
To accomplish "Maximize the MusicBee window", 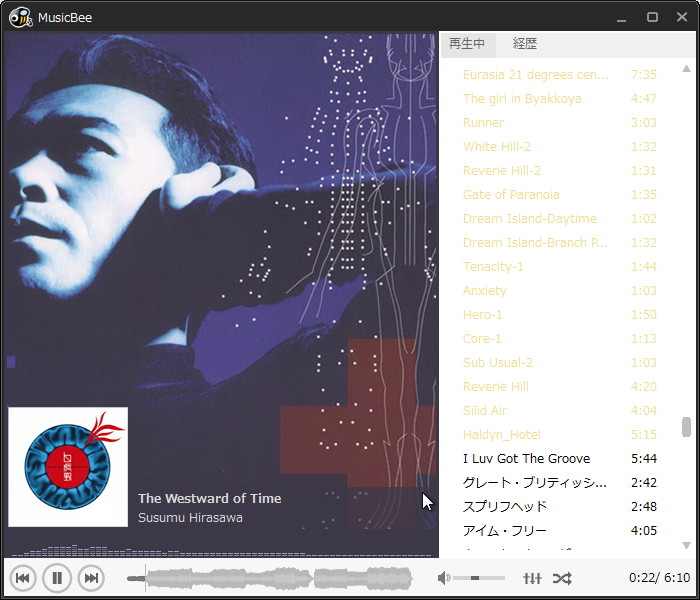I will (652, 17).
